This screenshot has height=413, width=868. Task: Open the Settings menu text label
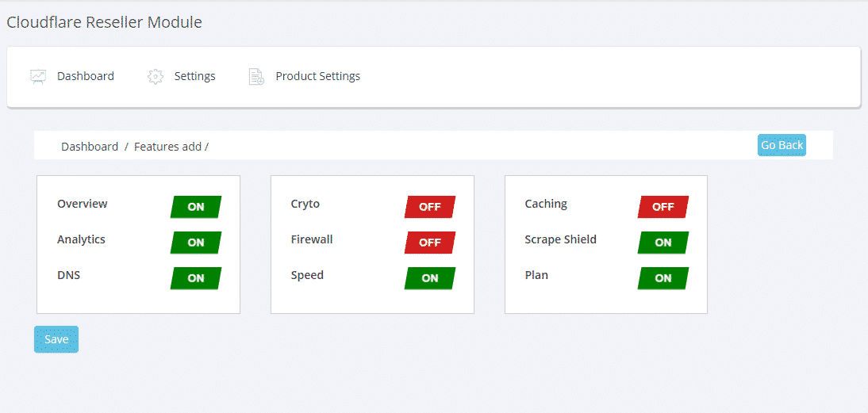[x=194, y=77]
